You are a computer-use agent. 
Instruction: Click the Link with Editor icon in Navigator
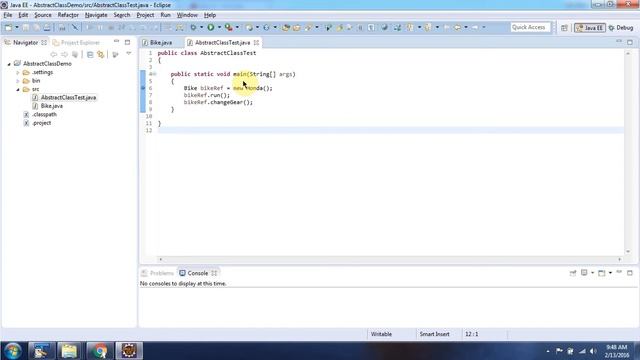pyautogui.click(x=100, y=54)
